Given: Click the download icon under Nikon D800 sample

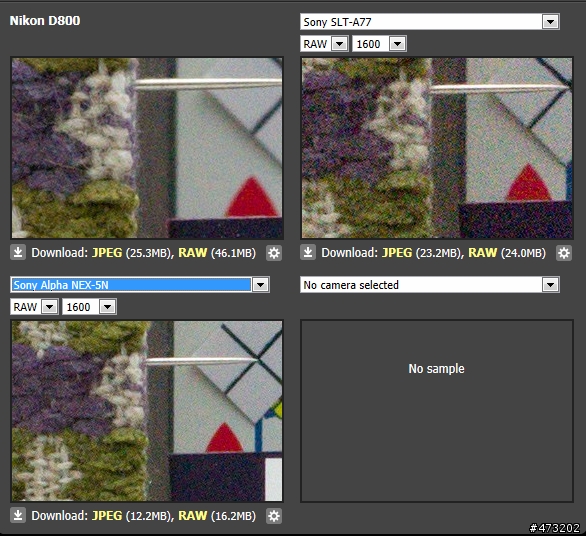Looking at the screenshot, I should click(18, 253).
